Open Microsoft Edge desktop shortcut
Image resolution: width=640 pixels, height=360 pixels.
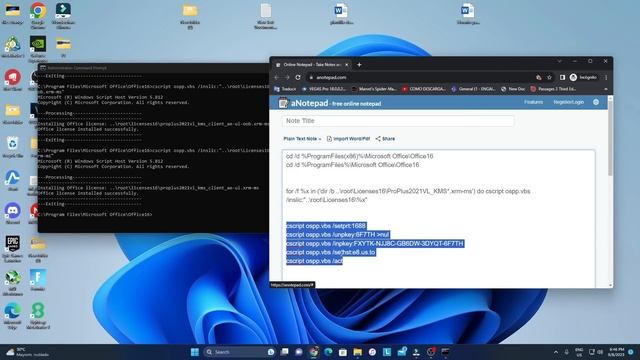(13, 316)
